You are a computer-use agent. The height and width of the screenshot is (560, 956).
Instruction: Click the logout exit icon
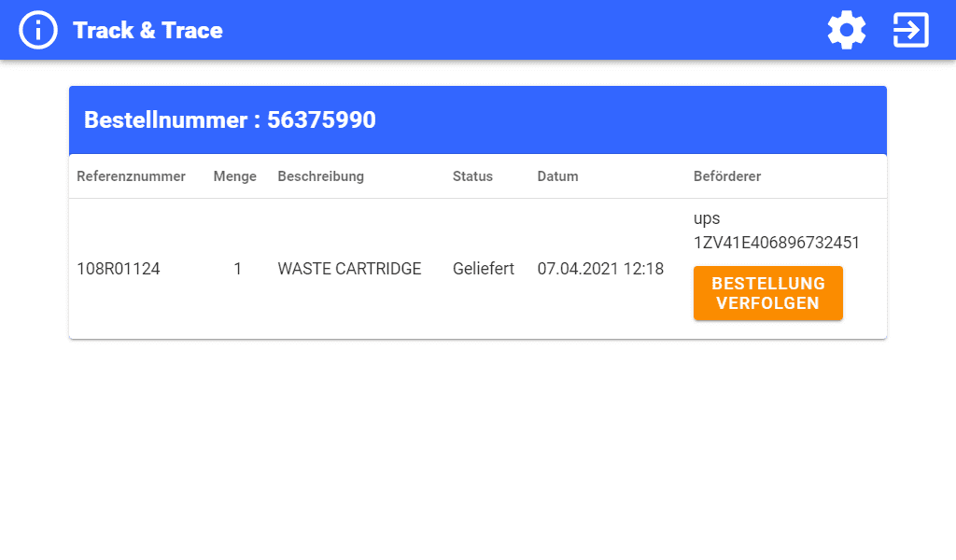pyautogui.click(x=910, y=30)
